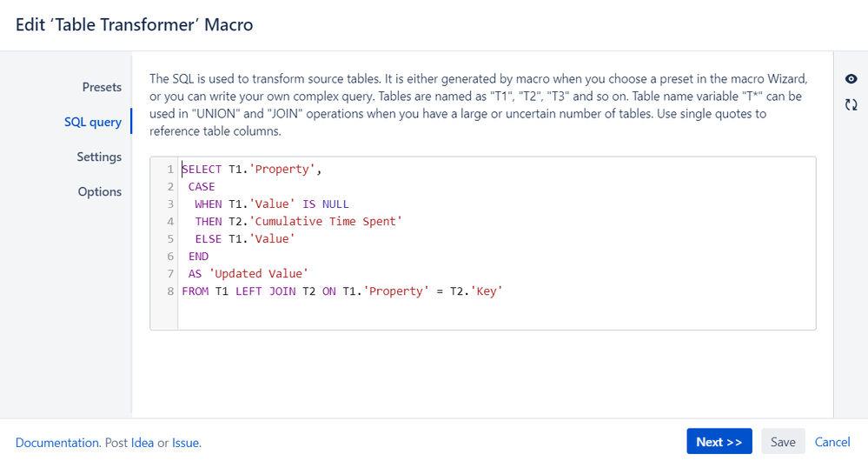Viewport: 868px width, 461px height.
Task: Open the Documentation link
Action: click(57, 443)
